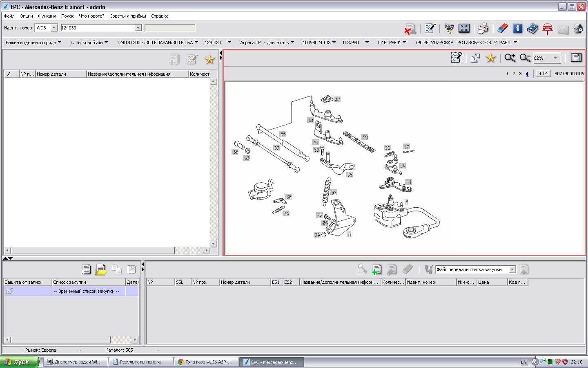Select part callout 56 in the diagram
This screenshot has width=588, height=368.
283,134
